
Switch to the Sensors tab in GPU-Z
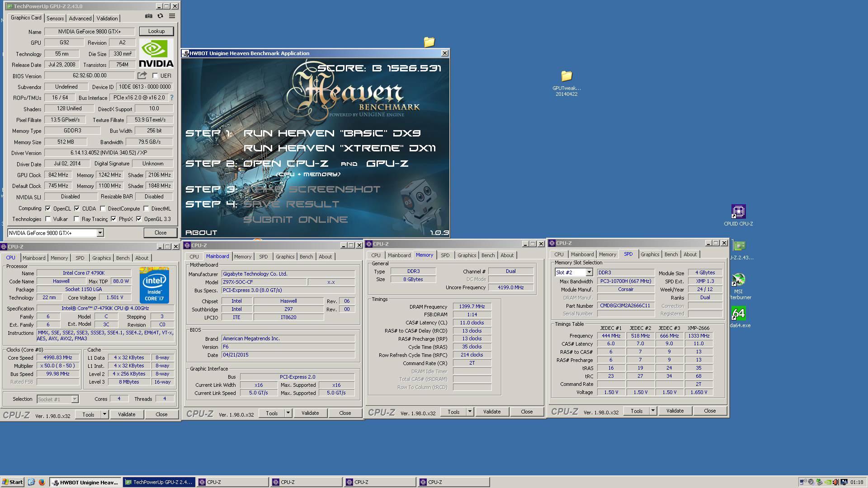click(55, 19)
